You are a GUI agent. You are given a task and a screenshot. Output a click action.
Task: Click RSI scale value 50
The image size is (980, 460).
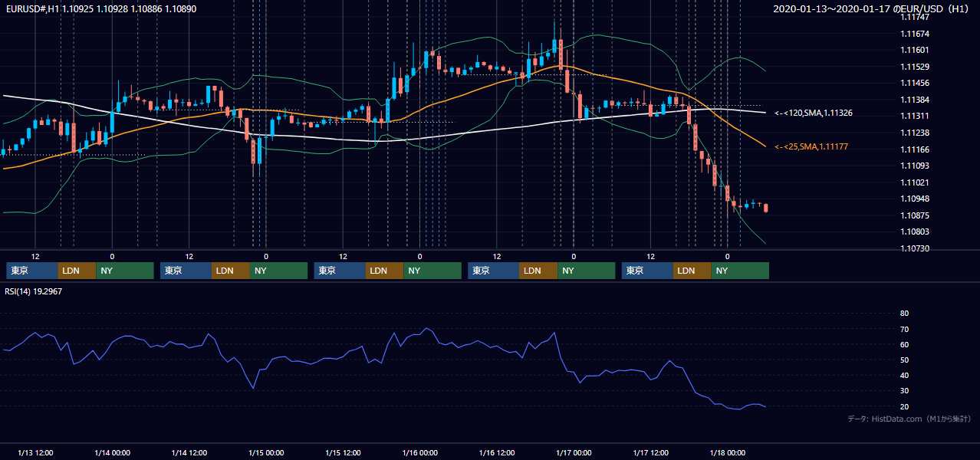904,360
